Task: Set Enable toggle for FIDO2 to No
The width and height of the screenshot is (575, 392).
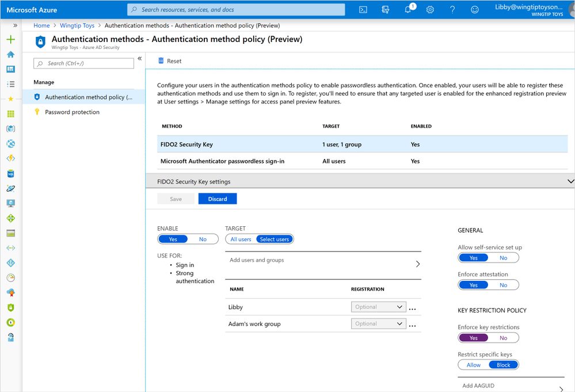Action: [x=203, y=238]
